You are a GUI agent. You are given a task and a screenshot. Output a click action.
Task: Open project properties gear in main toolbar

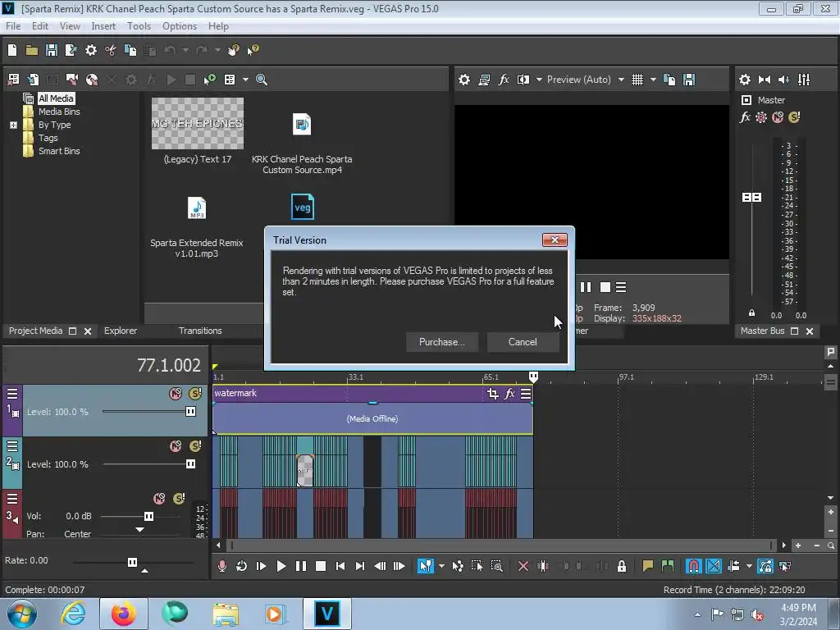point(91,50)
